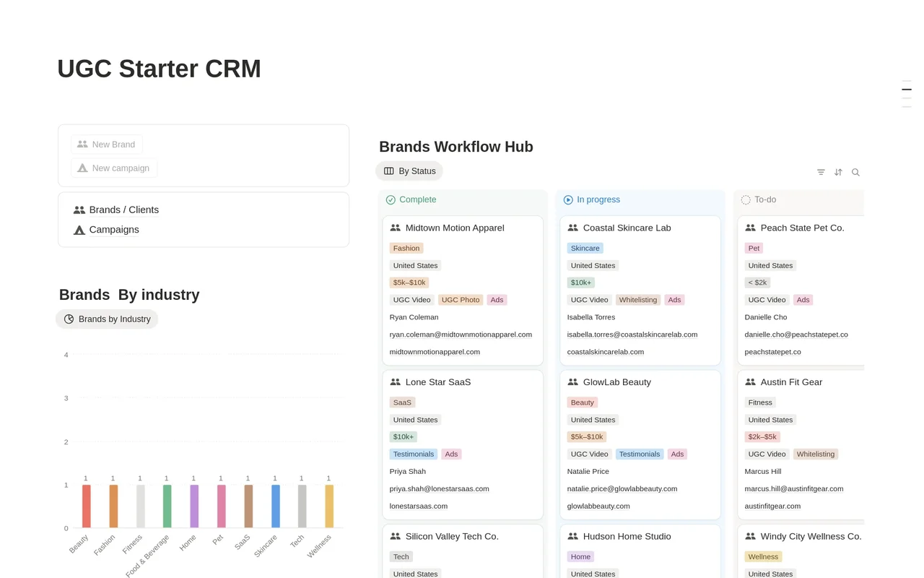Click the people icon next to Brands / Clients
The height and width of the screenshot is (578, 924).
tap(79, 210)
